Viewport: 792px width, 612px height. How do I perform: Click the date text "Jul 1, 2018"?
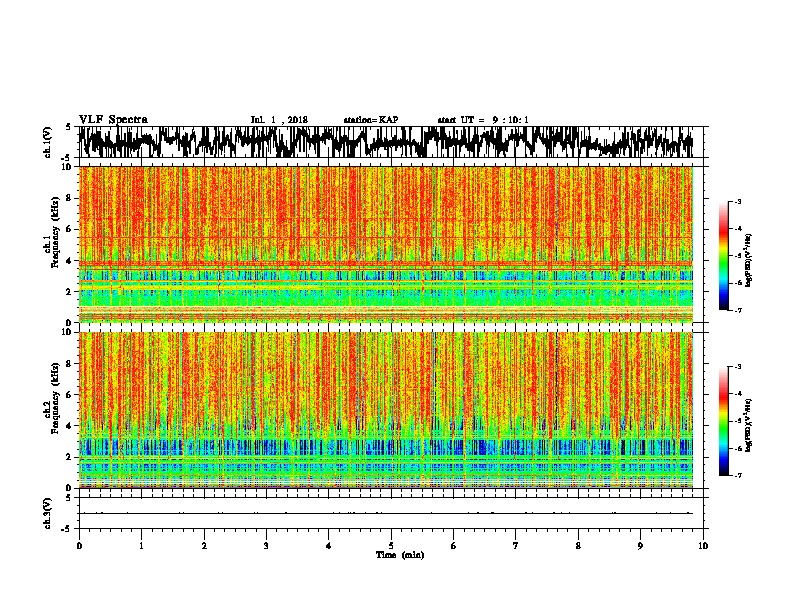279,120
